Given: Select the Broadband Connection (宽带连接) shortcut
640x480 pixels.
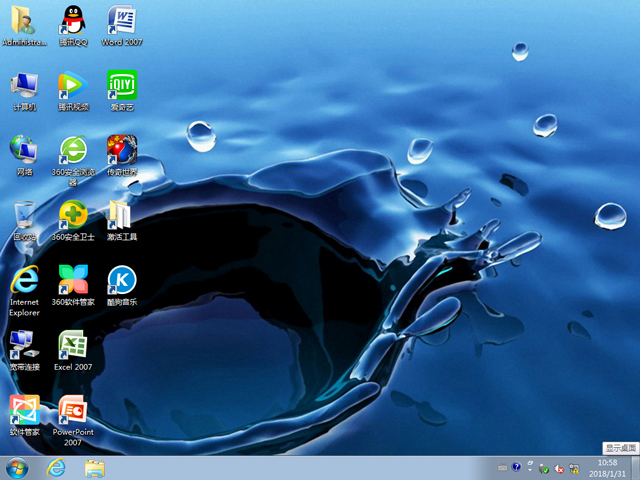Looking at the screenshot, I should (x=24, y=345).
